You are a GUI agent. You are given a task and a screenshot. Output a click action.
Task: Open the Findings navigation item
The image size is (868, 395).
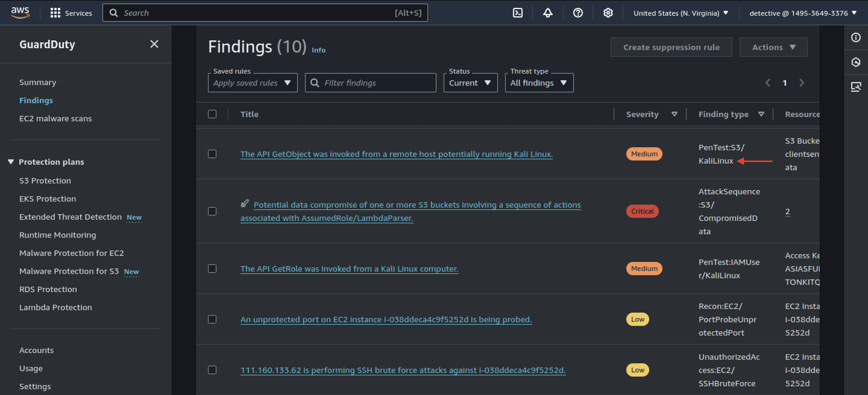click(36, 100)
